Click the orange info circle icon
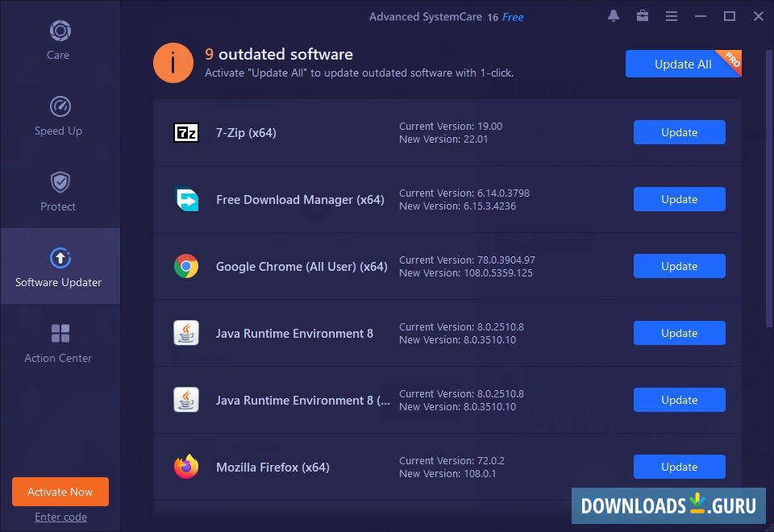The height and width of the screenshot is (532, 774). click(173, 63)
